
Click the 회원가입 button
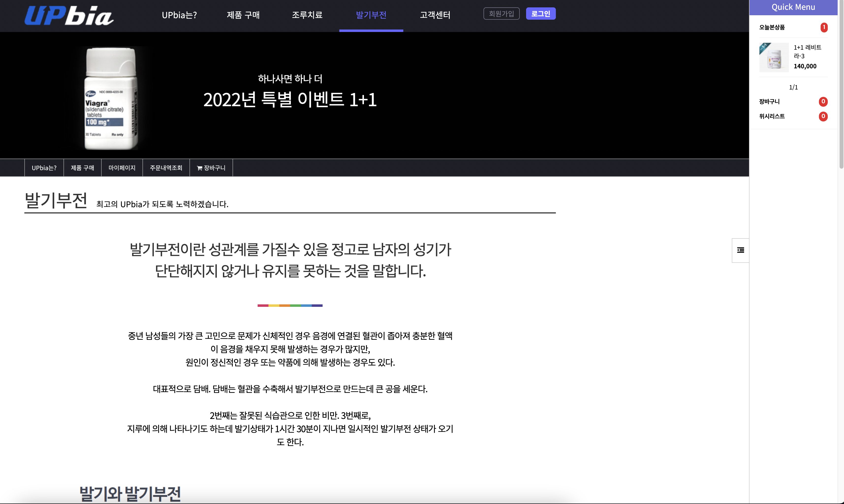click(x=501, y=14)
